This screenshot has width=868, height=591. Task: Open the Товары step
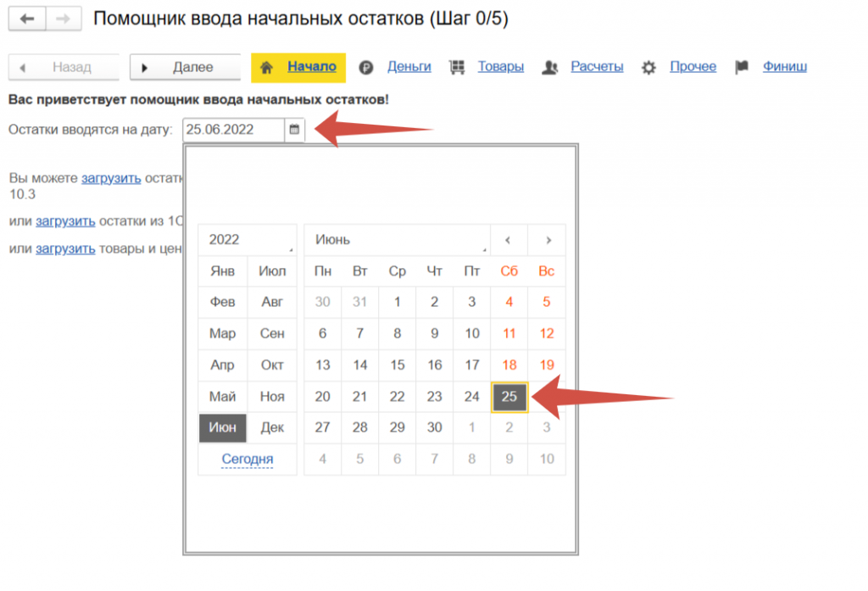click(500, 67)
